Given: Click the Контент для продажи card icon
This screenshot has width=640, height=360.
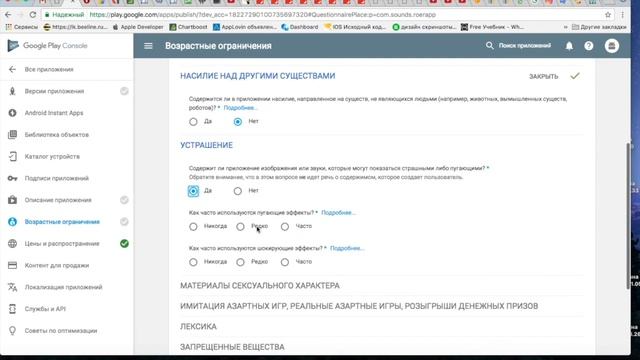Looking at the screenshot, I should coord(12,265).
